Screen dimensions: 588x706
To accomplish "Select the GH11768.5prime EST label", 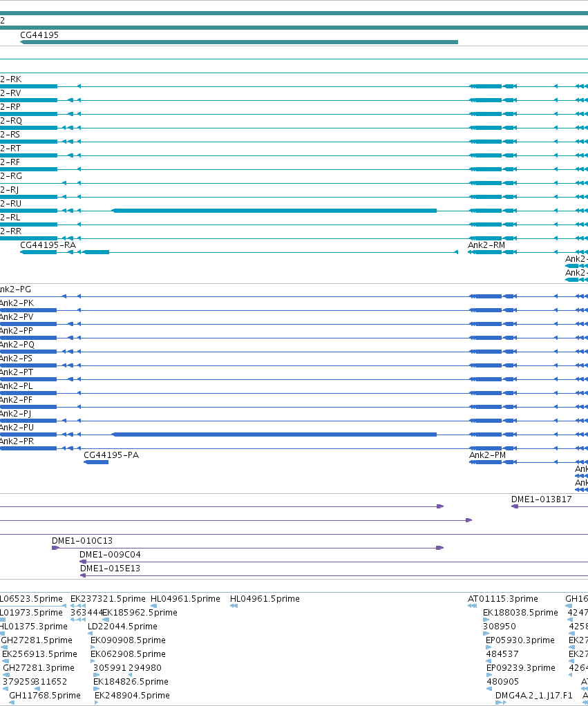I will [x=45, y=696].
